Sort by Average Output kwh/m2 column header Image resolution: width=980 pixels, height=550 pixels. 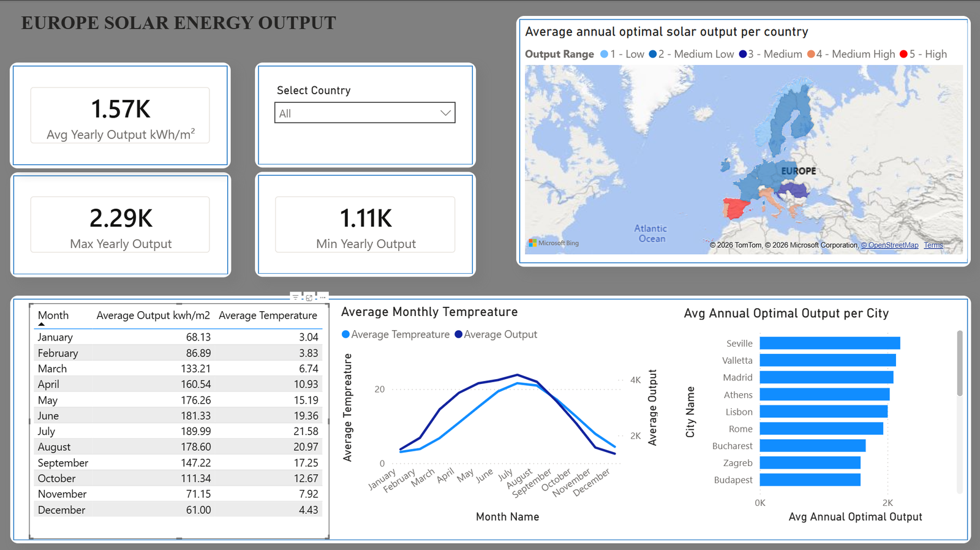[153, 315]
